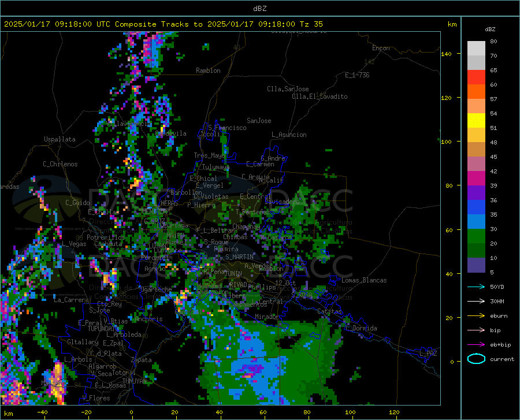Click the -20 tick on horizontal km axis
The width and height of the screenshot is (520, 420).
click(x=86, y=412)
